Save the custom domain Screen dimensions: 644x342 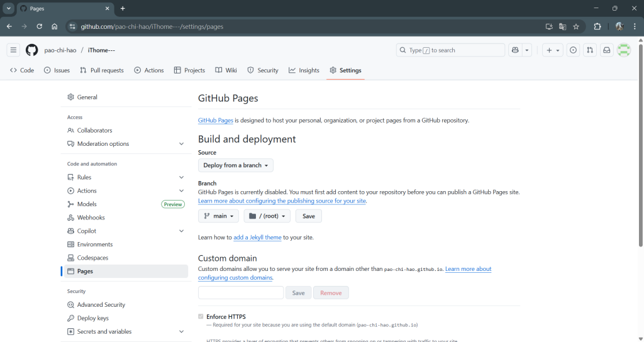click(298, 293)
